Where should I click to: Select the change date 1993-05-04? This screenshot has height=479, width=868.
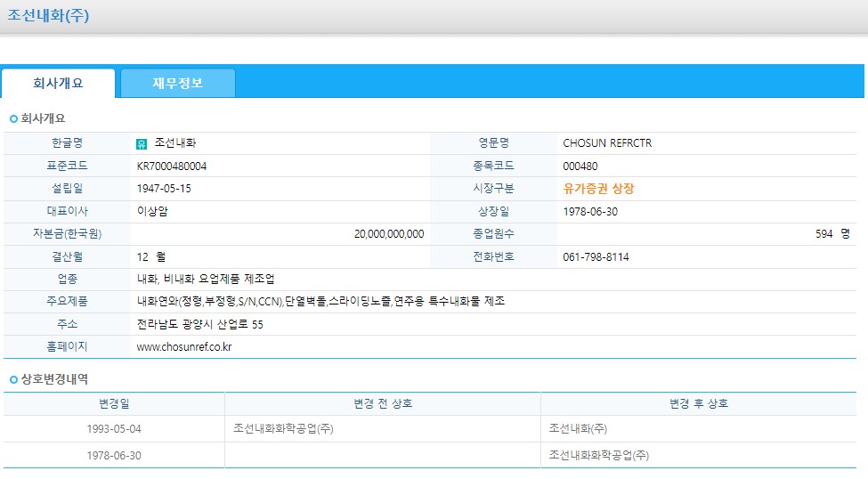tap(114, 428)
